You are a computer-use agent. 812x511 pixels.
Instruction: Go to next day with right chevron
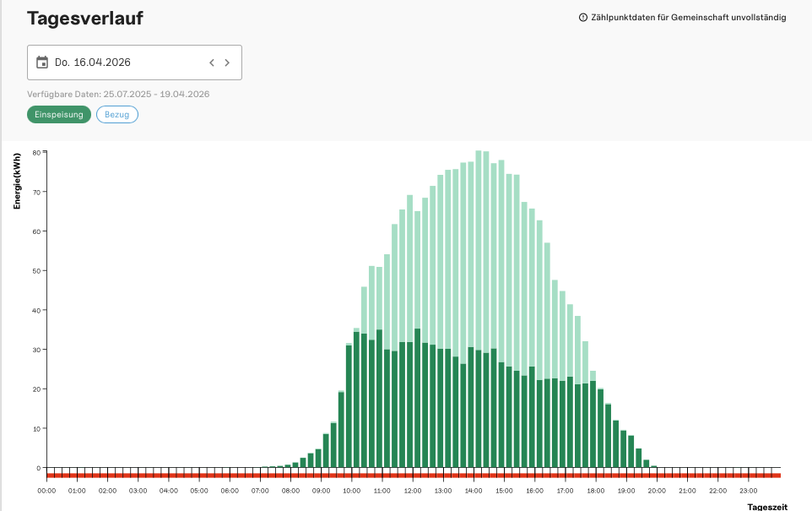click(x=227, y=63)
